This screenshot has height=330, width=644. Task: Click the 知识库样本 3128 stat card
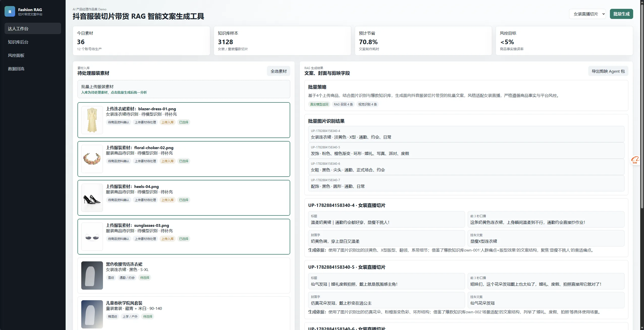pos(282,41)
